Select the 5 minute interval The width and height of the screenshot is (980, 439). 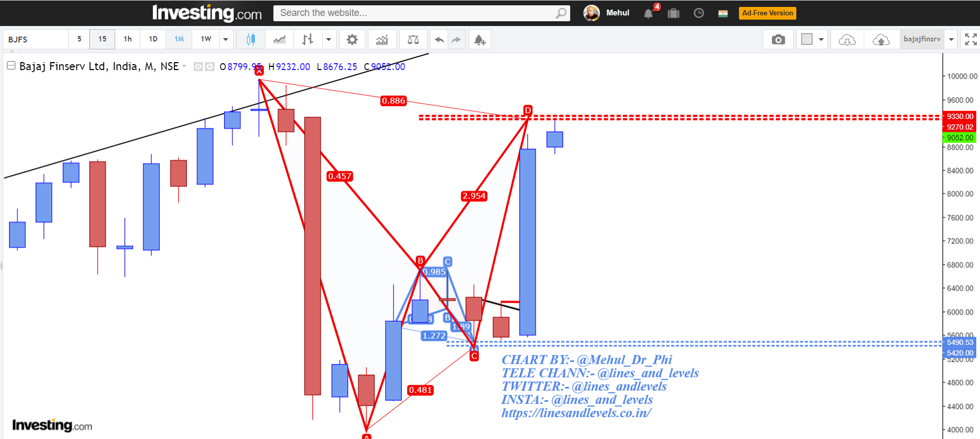(x=80, y=39)
